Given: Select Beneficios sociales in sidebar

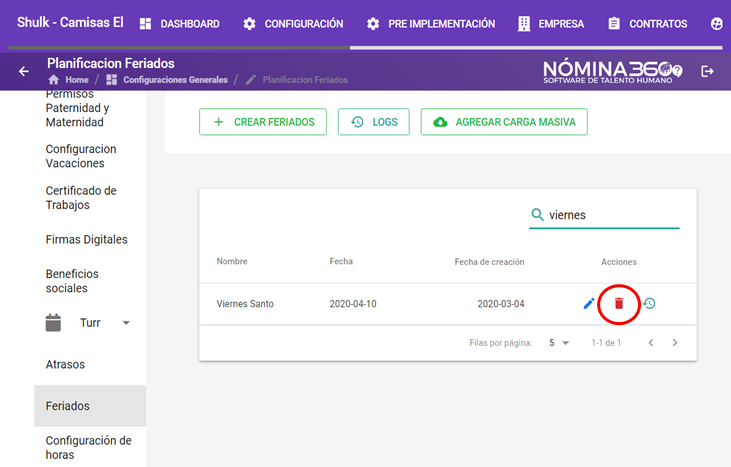Looking at the screenshot, I should (x=72, y=281).
